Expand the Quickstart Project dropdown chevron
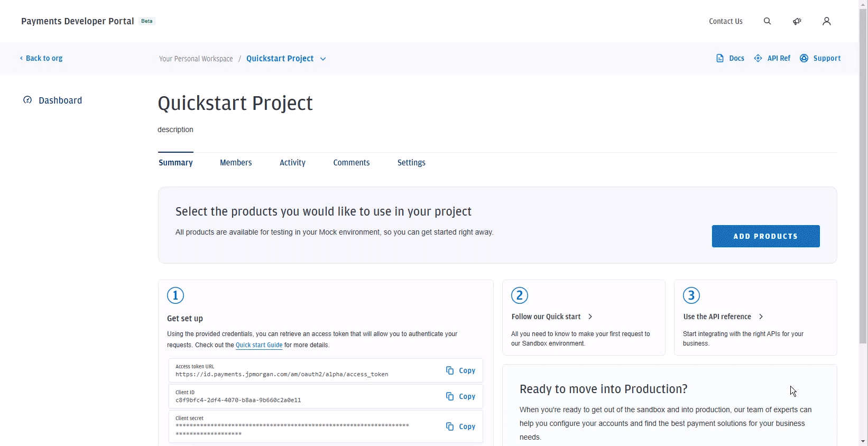 [323, 59]
